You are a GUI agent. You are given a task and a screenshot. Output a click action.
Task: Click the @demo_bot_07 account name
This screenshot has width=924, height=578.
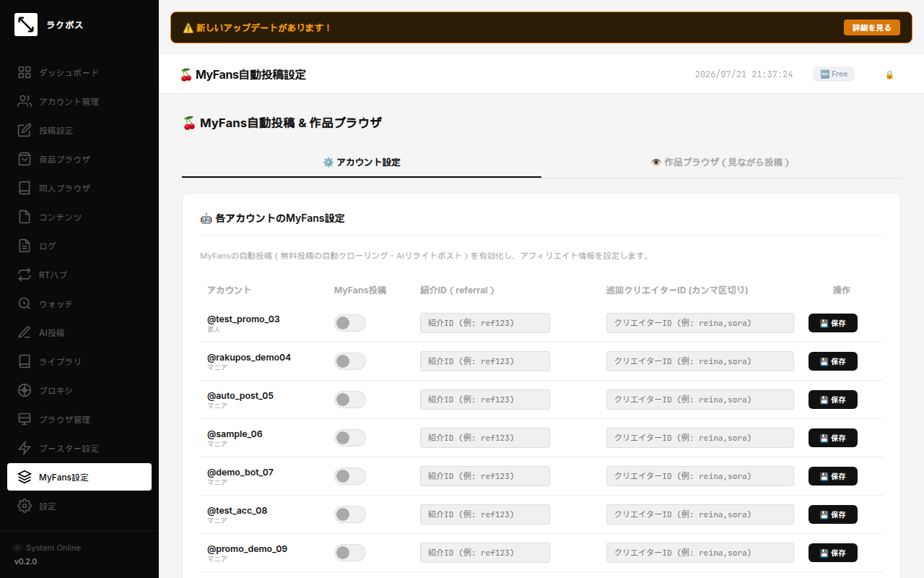click(240, 473)
